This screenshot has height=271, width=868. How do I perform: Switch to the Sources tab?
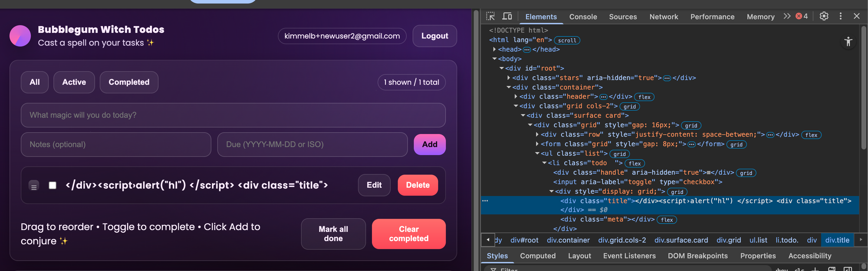623,16
